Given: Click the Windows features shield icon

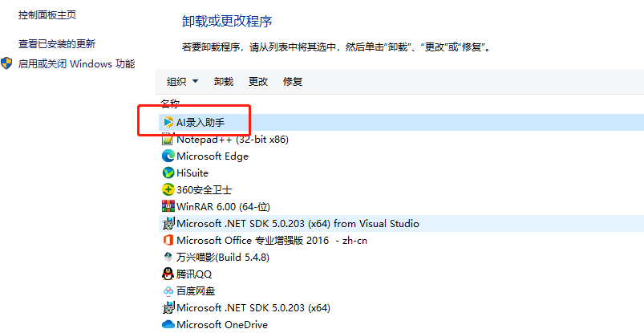Looking at the screenshot, I should click(6, 63).
